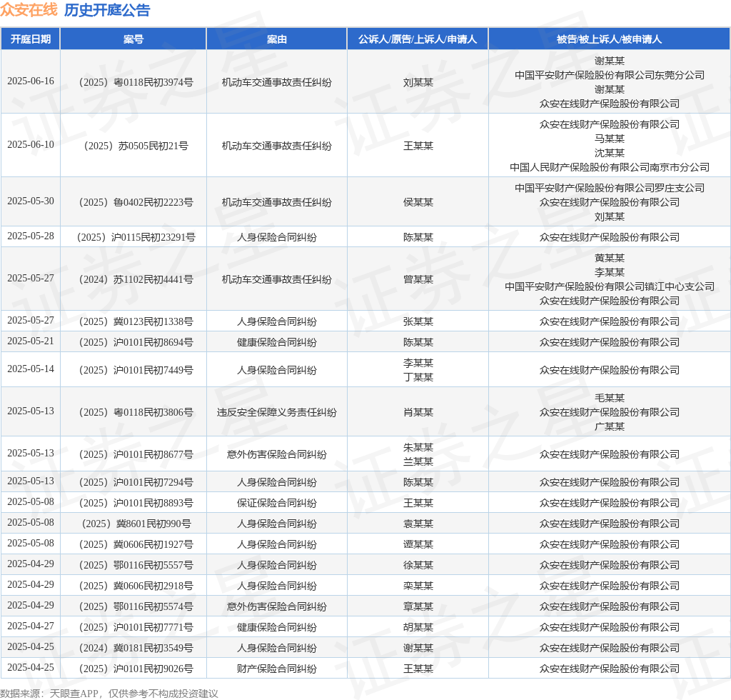Click the 被告/被上诉人/被申请人 header
The width and height of the screenshot is (731, 700).
[x=610, y=39]
